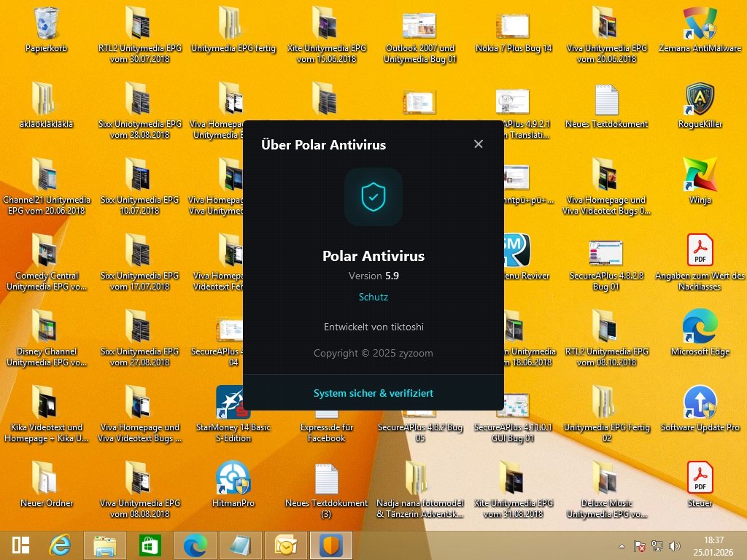Select Outlook 2007 und Unitymedia Bug 01

419,38
